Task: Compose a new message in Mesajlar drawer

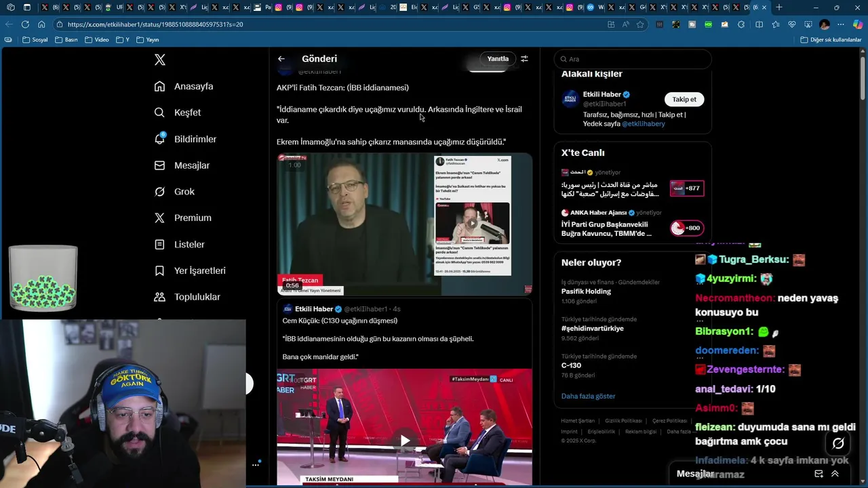Action: coord(818,474)
